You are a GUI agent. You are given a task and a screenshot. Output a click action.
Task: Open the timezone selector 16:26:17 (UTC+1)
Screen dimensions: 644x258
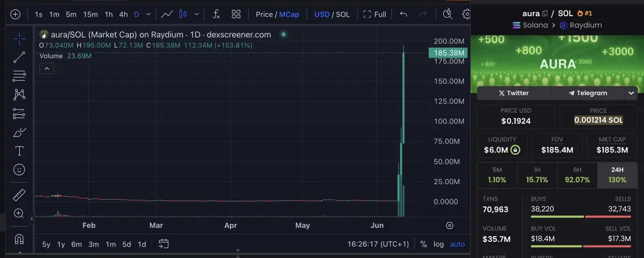(x=378, y=244)
